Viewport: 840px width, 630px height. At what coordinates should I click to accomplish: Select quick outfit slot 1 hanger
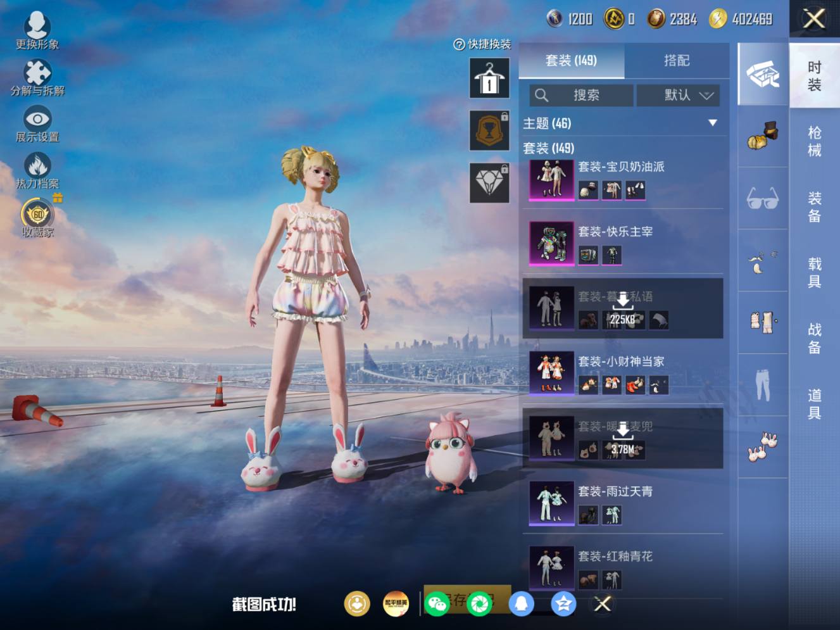pos(489,78)
